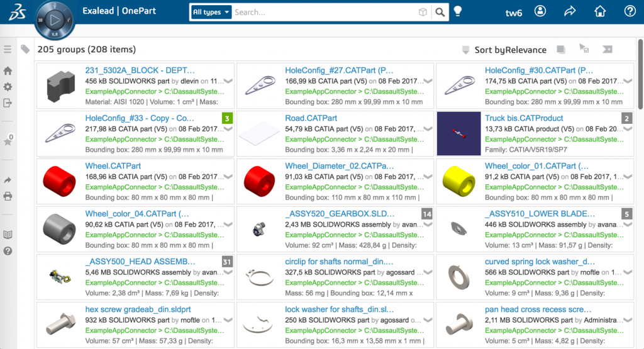Screen dimensions: 644x349
Task: Toggle the compass play button
Action: (55, 19)
